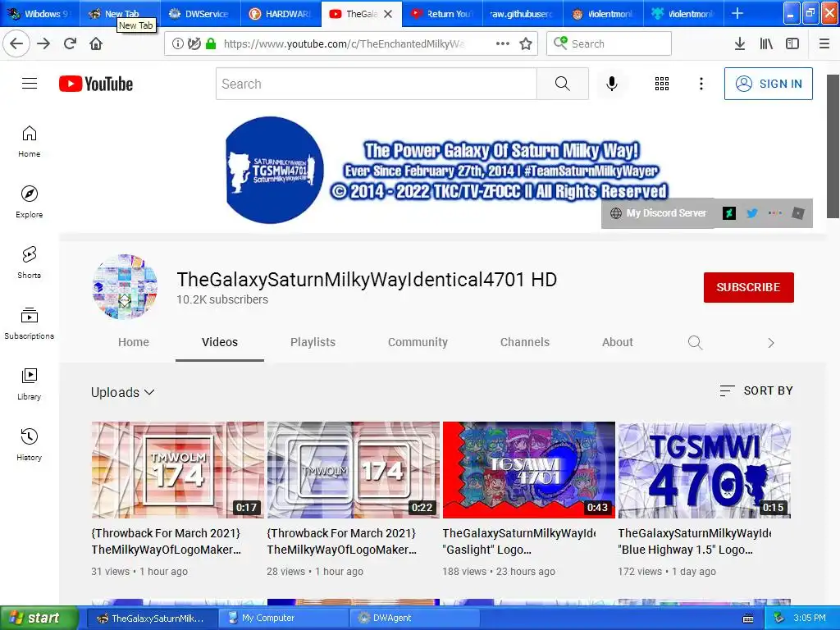This screenshot has height=630, width=840.
Task: Reload the current page
Action: [x=70, y=43]
